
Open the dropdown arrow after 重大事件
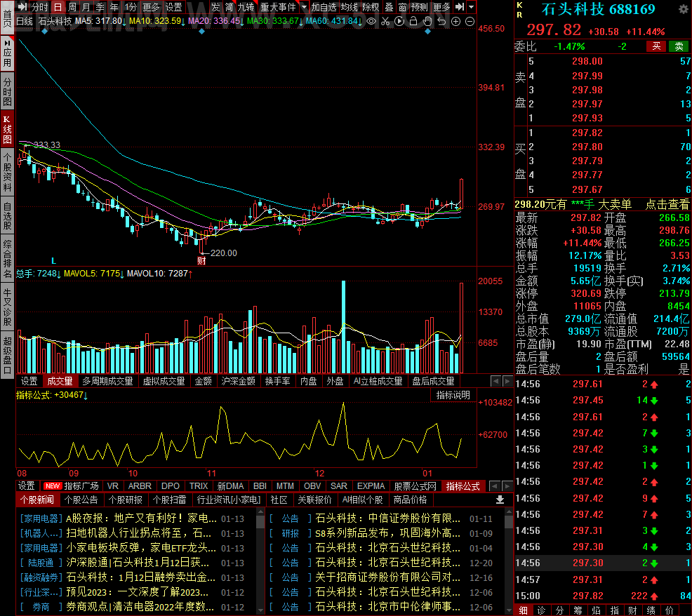tap(304, 7)
